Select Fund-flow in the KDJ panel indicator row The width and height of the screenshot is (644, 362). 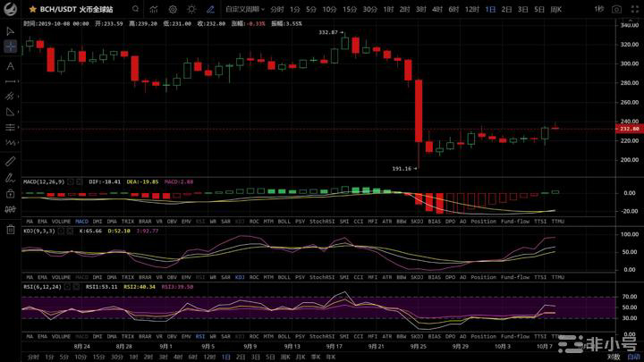click(515, 277)
